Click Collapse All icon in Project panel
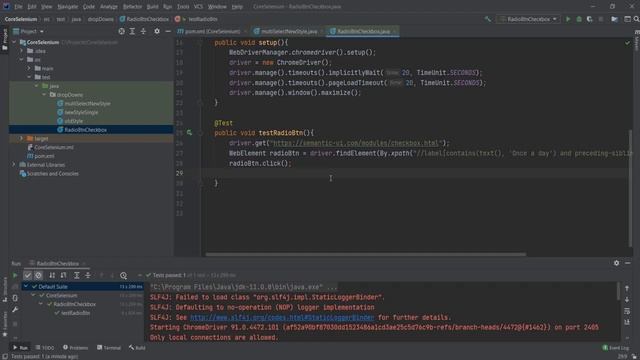Image resolution: width=640 pixels, height=360 pixels. (x=143, y=31)
